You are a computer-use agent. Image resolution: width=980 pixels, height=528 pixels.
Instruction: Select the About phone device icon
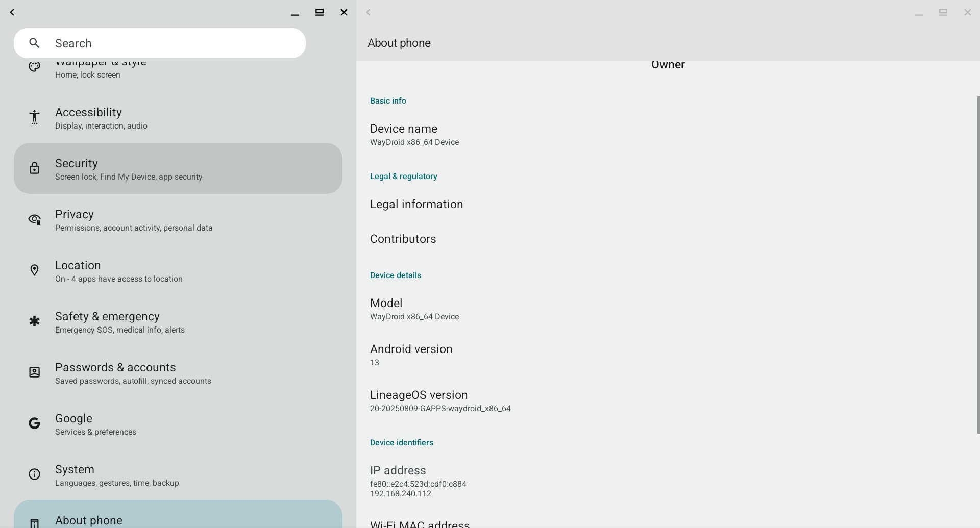(34, 521)
